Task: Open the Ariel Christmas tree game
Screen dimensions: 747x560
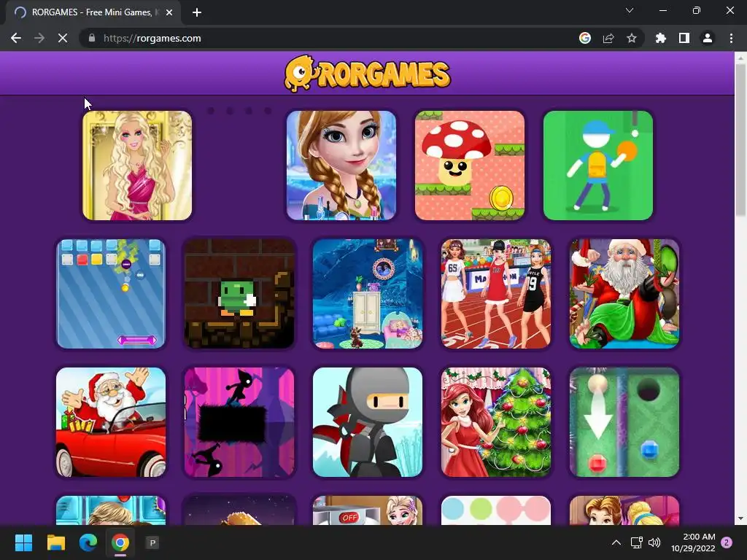Action: coord(496,422)
